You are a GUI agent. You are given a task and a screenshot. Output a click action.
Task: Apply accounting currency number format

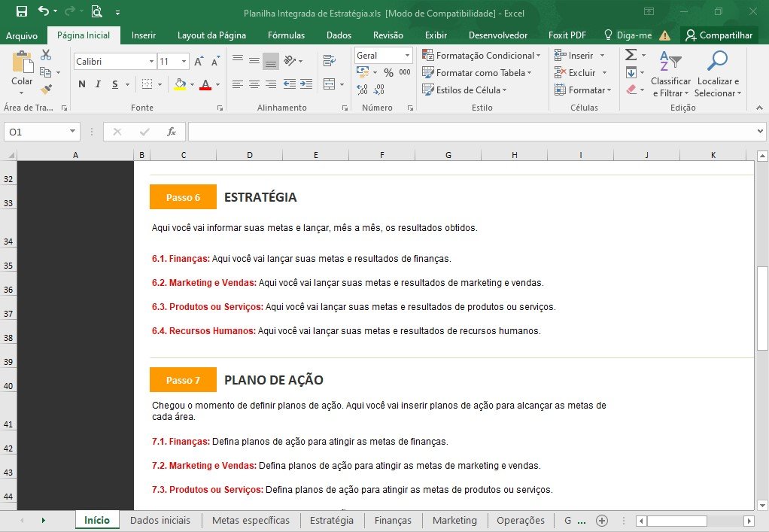pos(363,72)
